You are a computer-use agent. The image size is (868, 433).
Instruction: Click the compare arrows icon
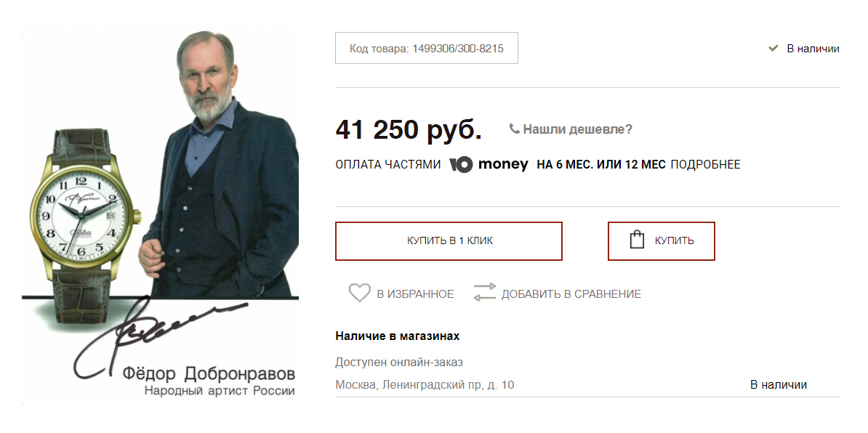tap(484, 293)
